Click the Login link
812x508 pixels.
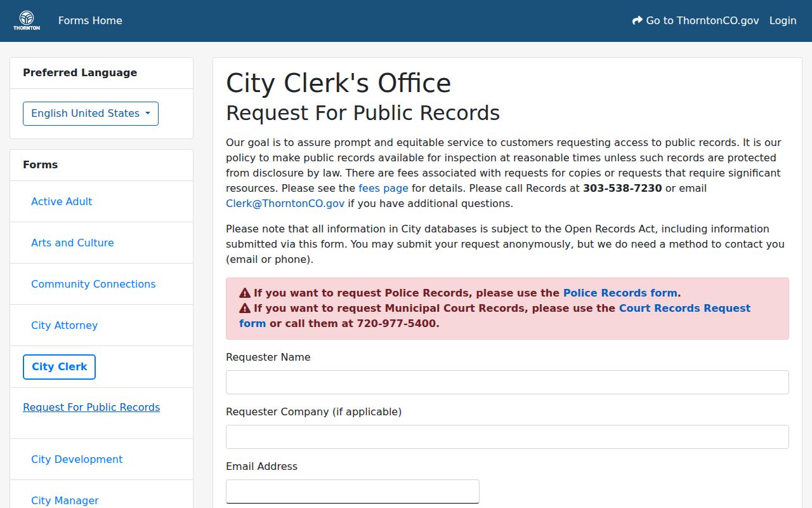[783, 20]
